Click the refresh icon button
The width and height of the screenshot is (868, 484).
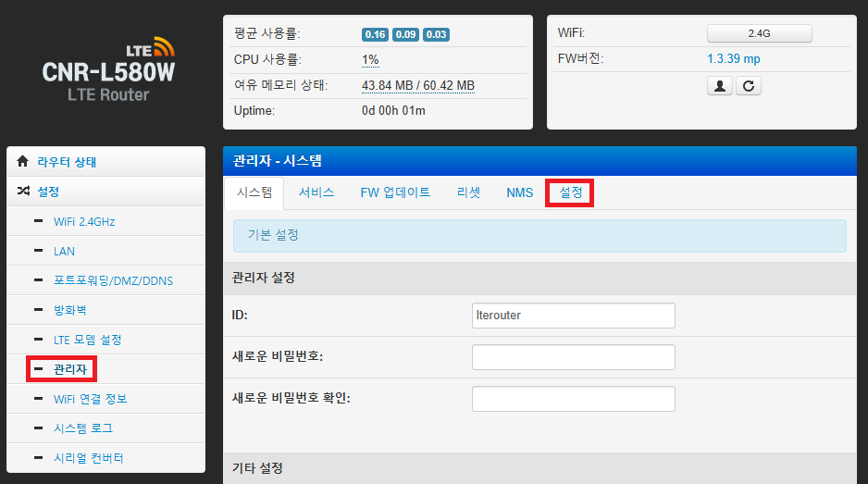[x=749, y=86]
